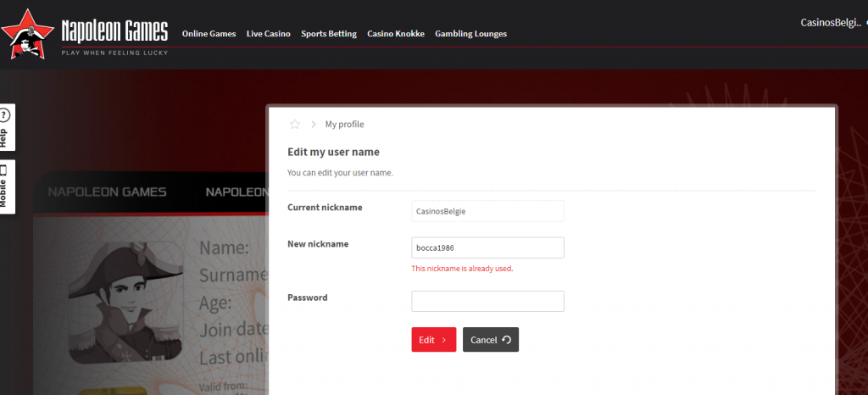Click the Current nickname field
The image size is (868, 395).
[487, 211]
